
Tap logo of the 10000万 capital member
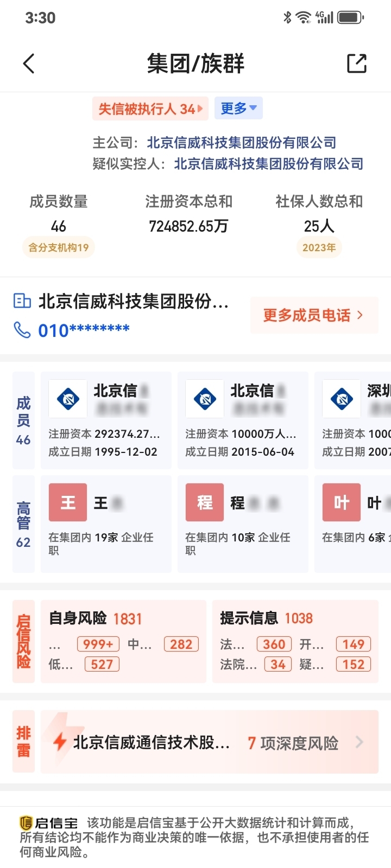(x=205, y=399)
